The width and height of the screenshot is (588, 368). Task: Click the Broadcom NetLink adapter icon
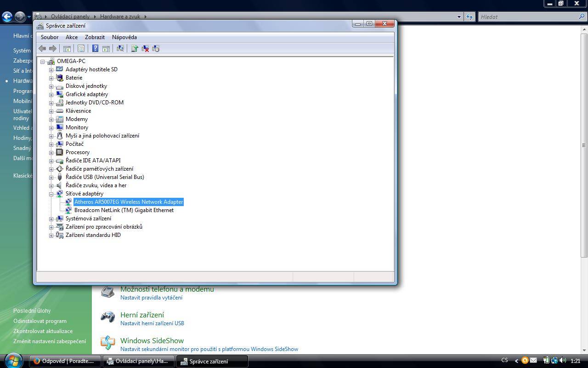(x=68, y=210)
